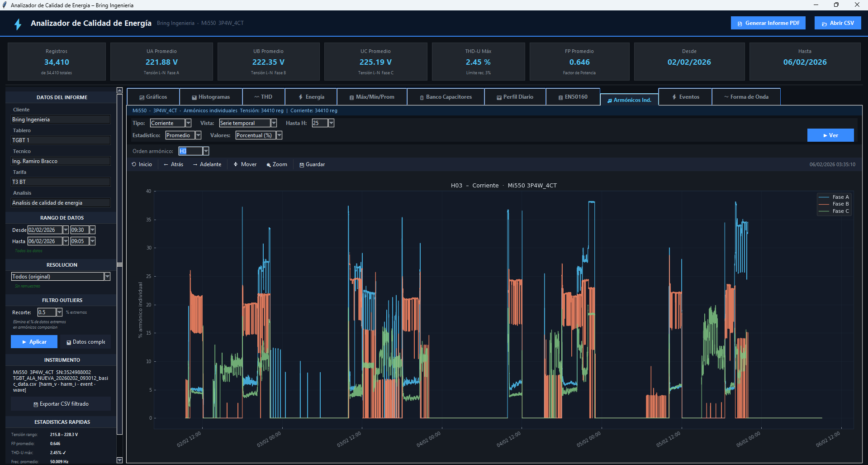868x465 pixels.
Task: Go to the Forma de Onda tab
Action: pos(746,97)
